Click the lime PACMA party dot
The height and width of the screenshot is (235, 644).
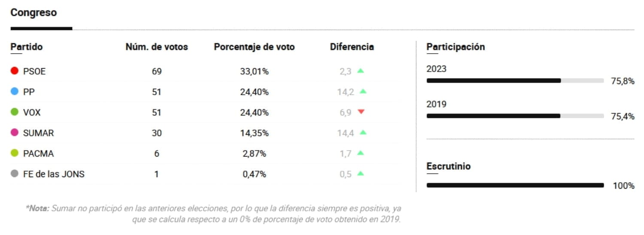point(15,153)
